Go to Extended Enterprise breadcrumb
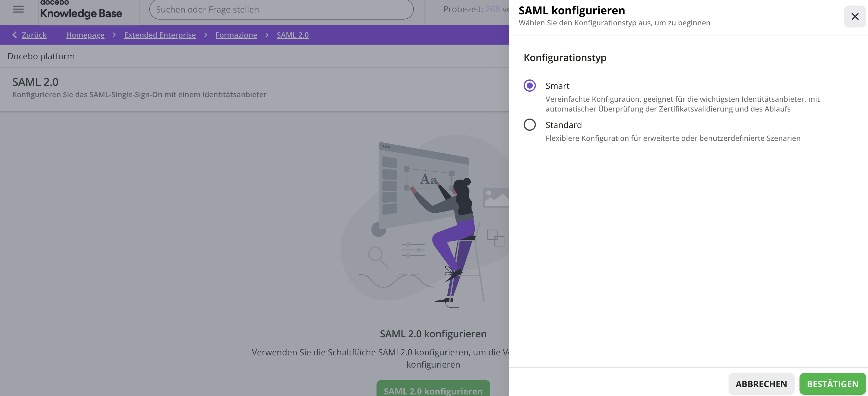Screen dimensions: 868x396 click(160, 35)
